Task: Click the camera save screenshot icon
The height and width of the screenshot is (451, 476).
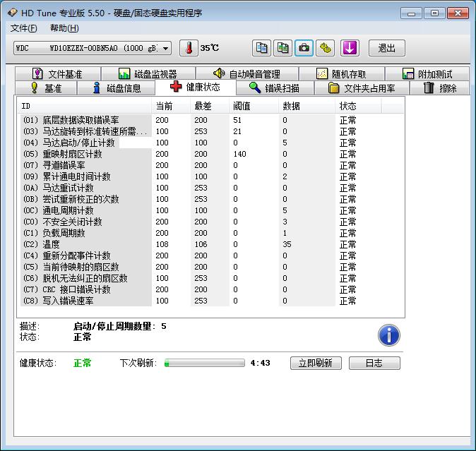Action: 304,48
